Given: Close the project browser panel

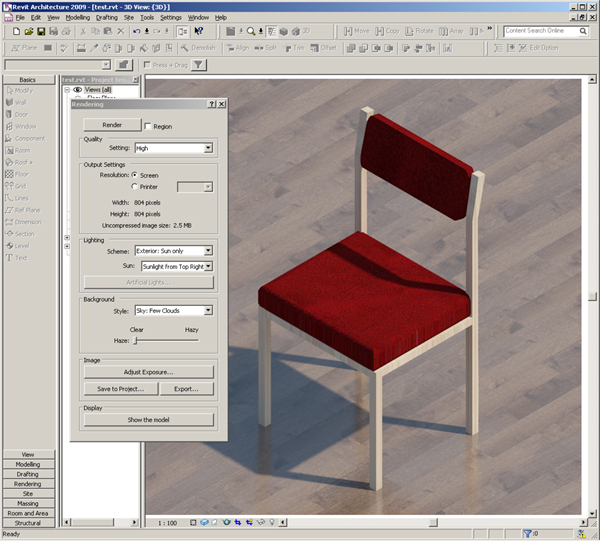Looking at the screenshot, I should pos(135,80).
